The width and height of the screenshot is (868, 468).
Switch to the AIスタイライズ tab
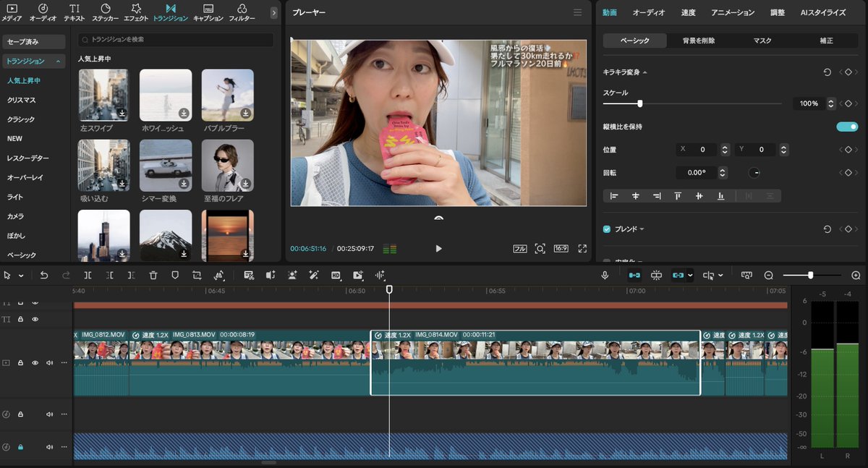tap(823, 12)
